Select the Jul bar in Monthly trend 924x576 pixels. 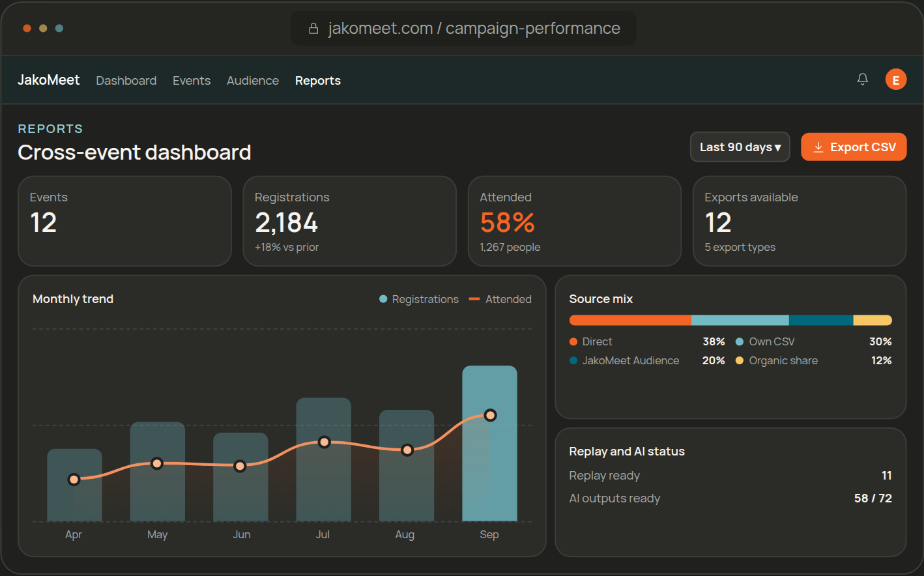pos(324,459)
